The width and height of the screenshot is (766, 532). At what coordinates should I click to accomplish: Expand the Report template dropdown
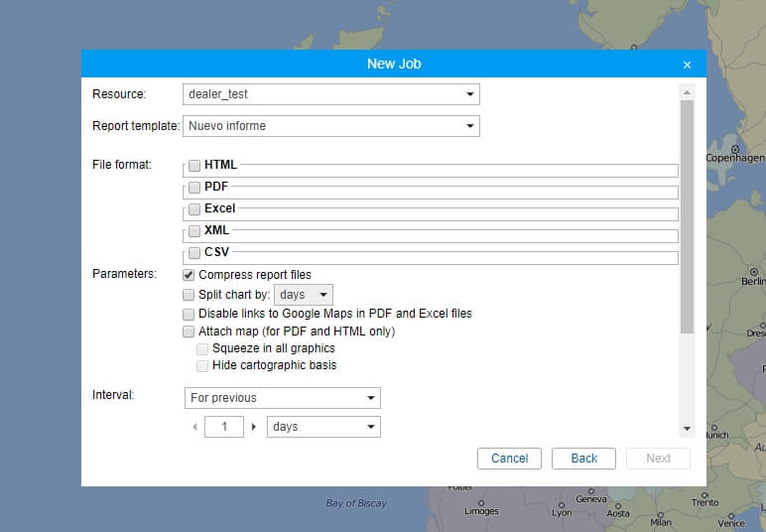(331, 126)
